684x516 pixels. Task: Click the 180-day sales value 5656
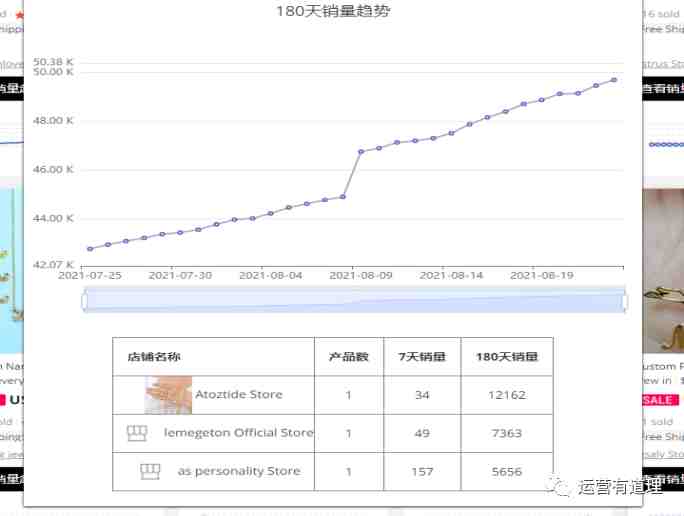click(x=507, y=472)
